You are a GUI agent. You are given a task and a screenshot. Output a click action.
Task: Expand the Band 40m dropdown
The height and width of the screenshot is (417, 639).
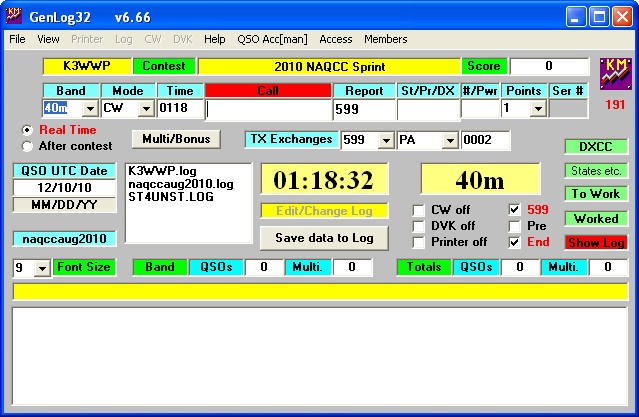point(89,109)
